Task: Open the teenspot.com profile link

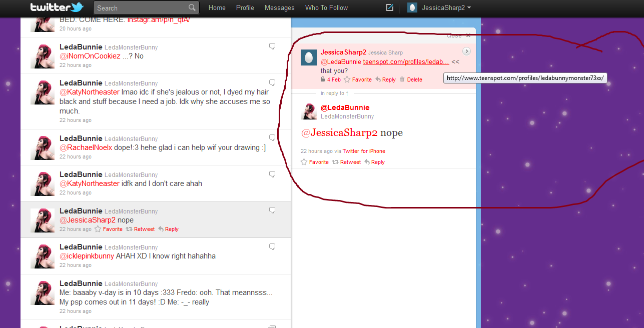Action: pos(406,62)
